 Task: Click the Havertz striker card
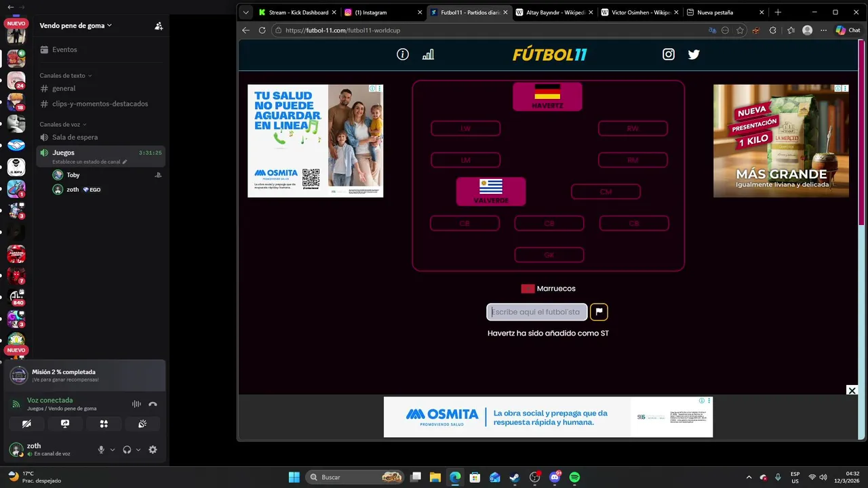tap(547, 96)
